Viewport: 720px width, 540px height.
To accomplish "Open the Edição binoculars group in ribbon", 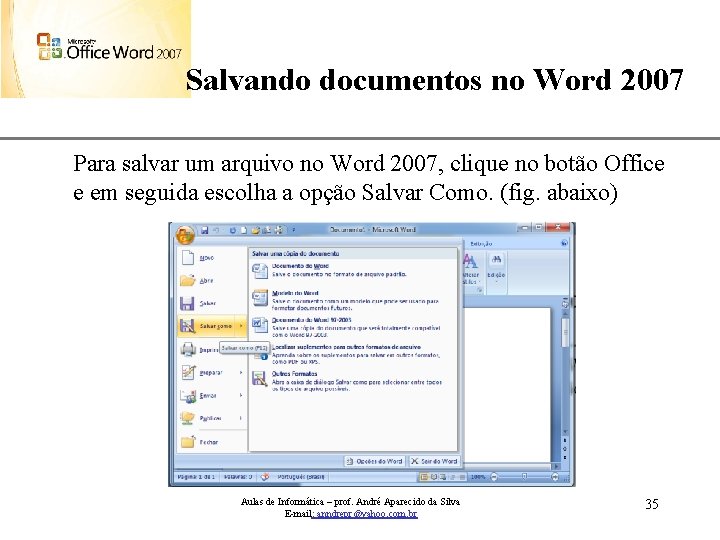I will click(x=496, y=269).
